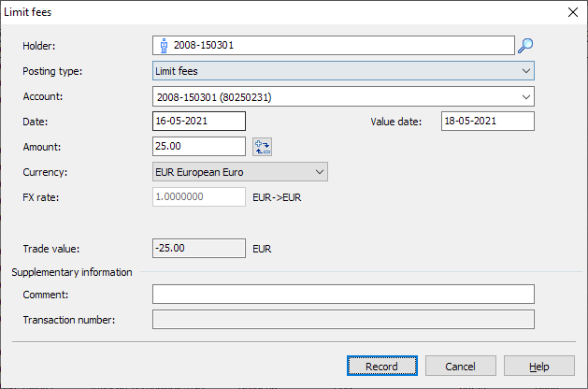Close the Limit fees dialog window

(572, 11)
